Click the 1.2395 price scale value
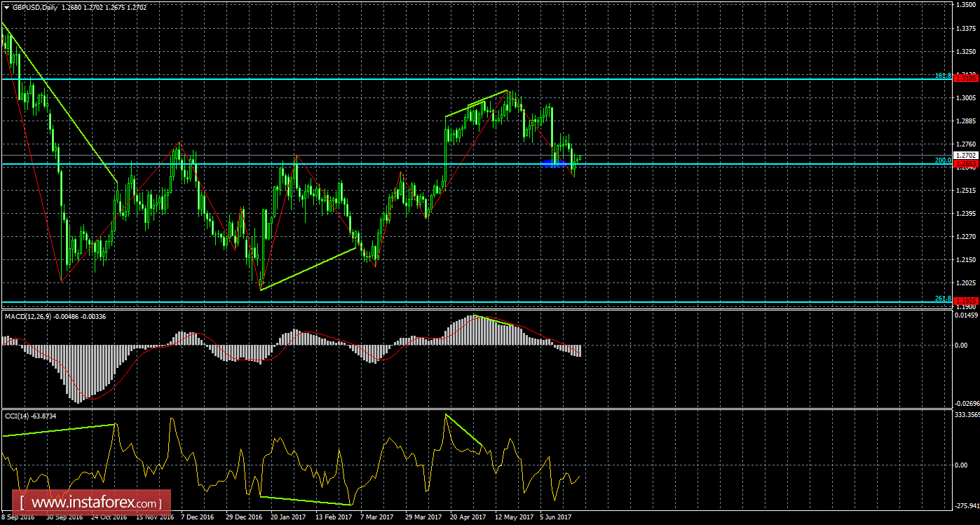This screenshot has width=980, height=525. point(967,213)
